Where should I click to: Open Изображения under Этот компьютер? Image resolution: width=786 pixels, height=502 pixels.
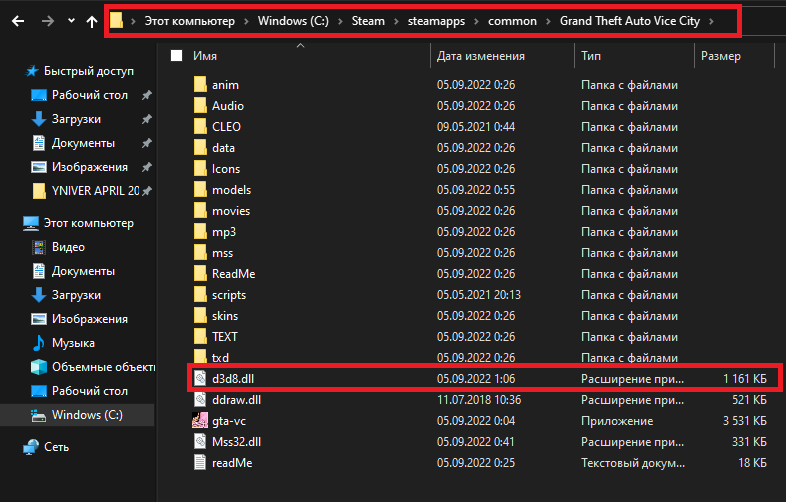(90, 319)
